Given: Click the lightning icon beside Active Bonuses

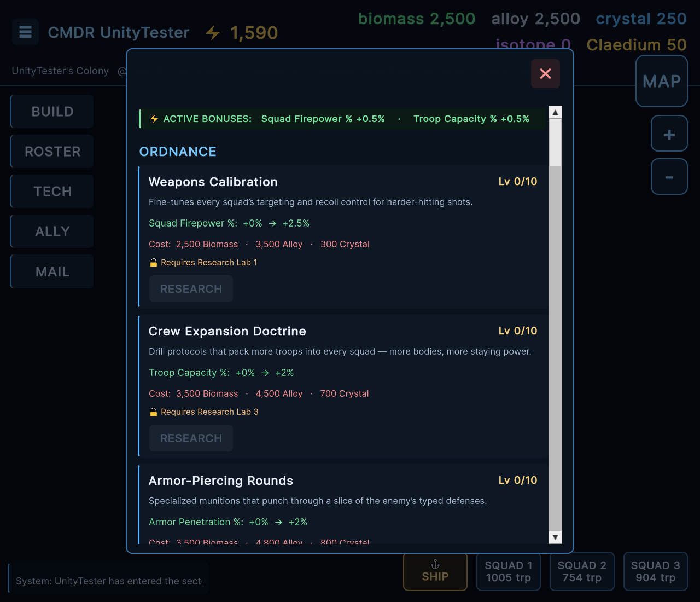Looking at the screenshot, I should (x=154, y=119).
